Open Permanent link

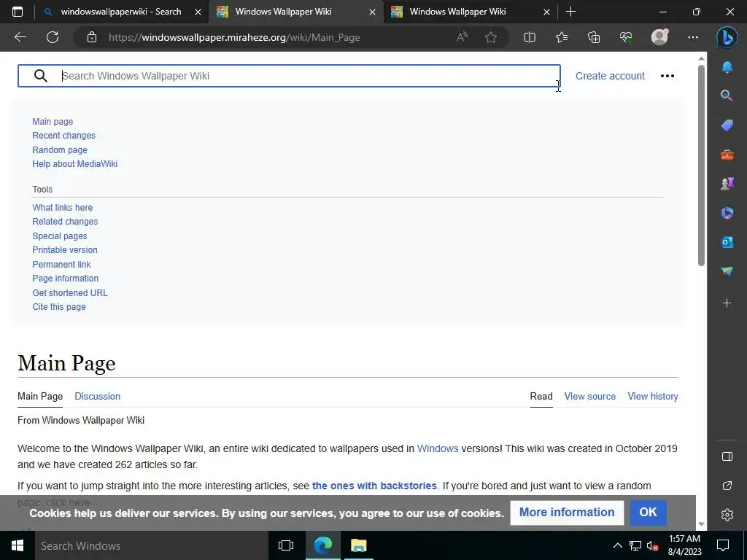pos(61,264)
